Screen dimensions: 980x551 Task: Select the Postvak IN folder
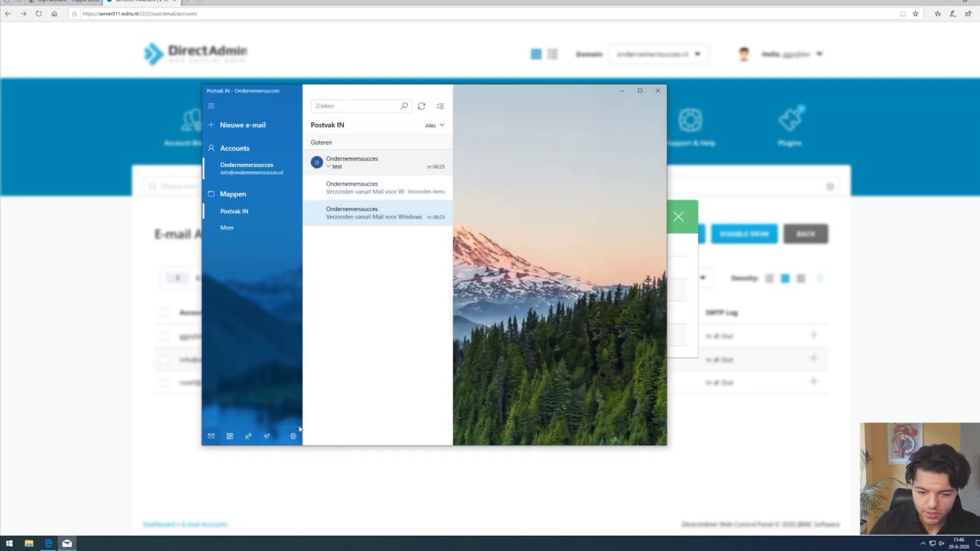(234, 211)
